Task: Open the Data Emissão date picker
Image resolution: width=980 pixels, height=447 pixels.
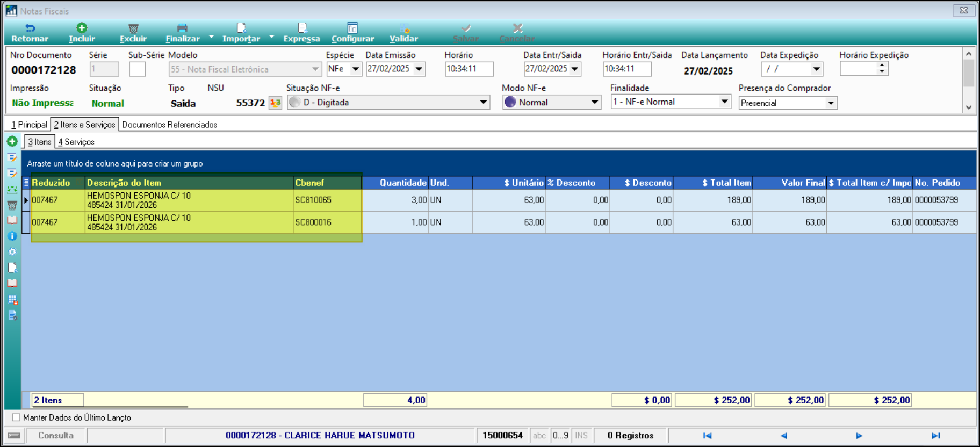Action: [419, 69]
